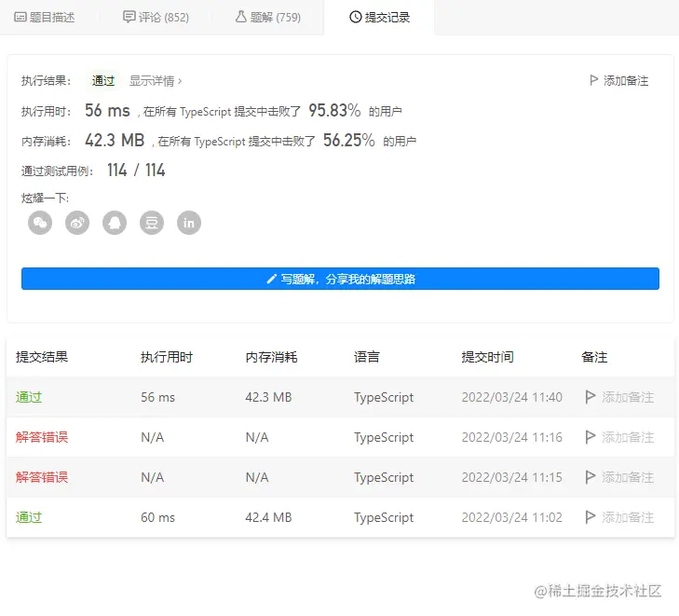Image resolution: width=679 pixels, height=616 pixels.
Task: Open the 解答错误 submission from 11:16
Action: [x=42, y=437]
